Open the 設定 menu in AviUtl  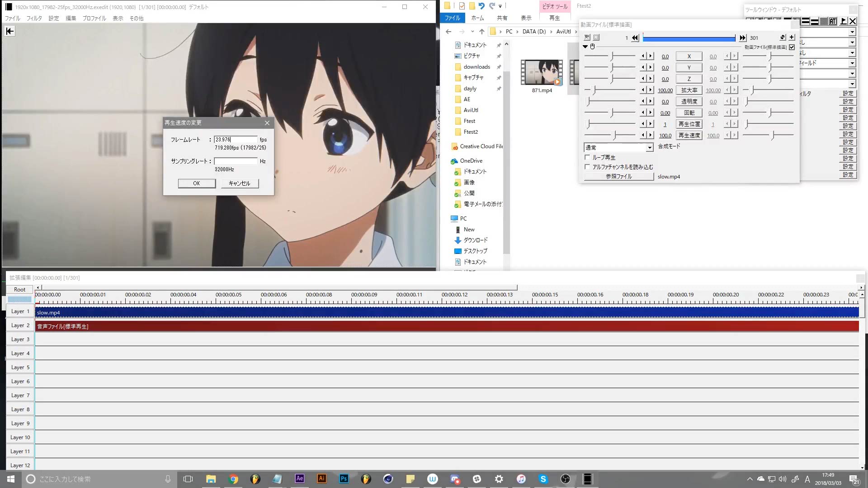pyautogui.click(x=54, y=19)
